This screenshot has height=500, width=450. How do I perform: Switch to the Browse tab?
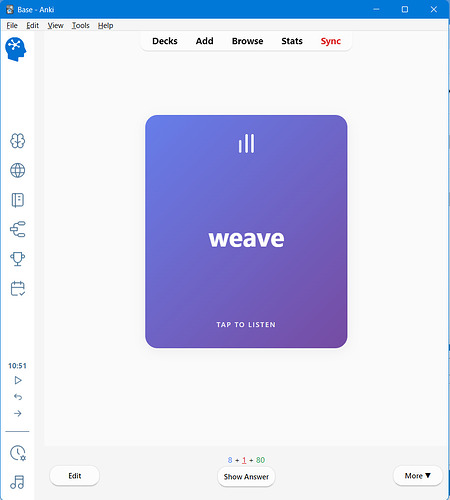(x=247, y=41)
